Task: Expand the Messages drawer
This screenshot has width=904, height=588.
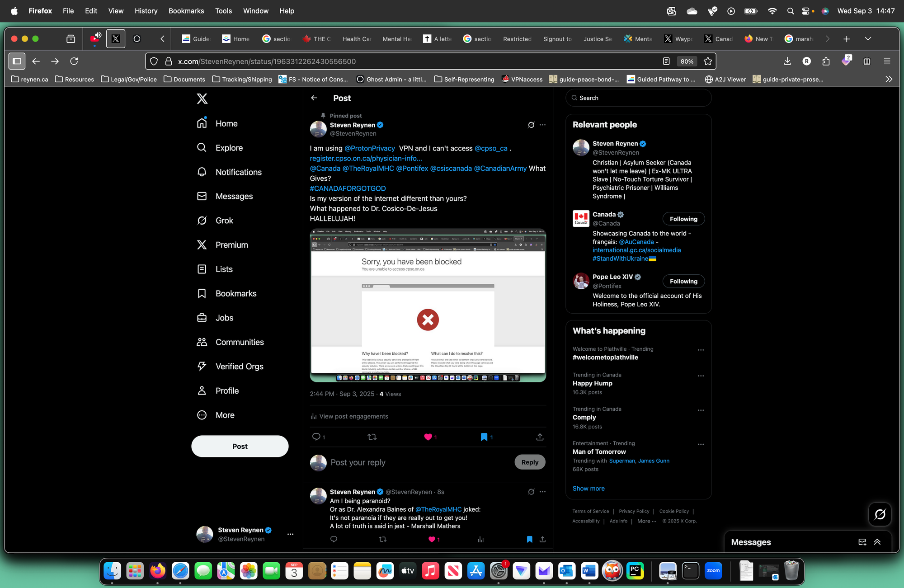Action: [877, 542]
